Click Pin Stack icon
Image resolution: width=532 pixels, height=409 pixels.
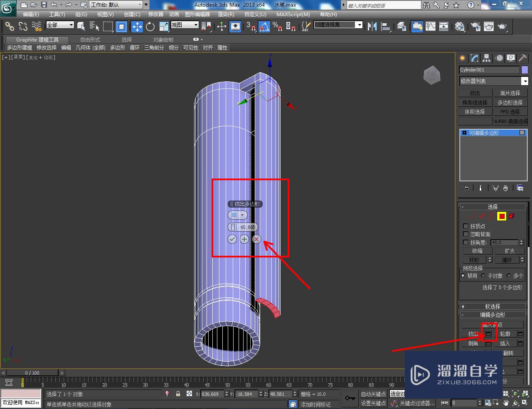click(466, 188)
